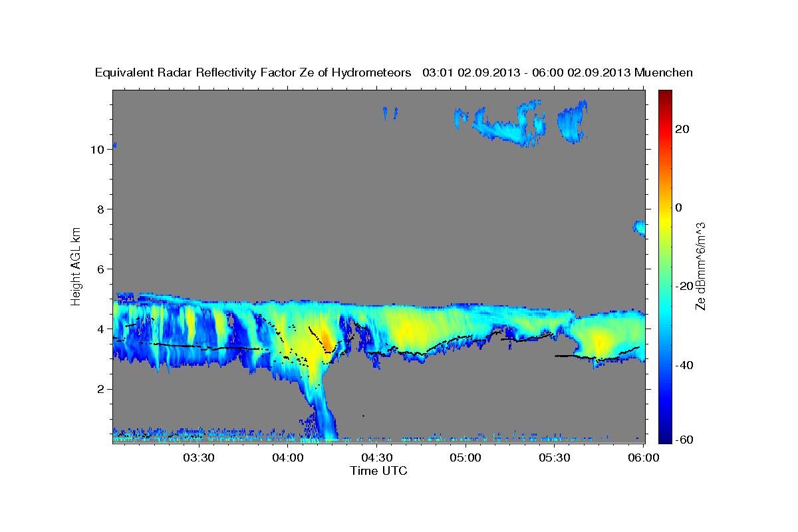Screen dimensions: 798x532
Task: Click the plot title 'Equivalent Radar Reflectivity Factor Ze of Hydrometeors'
Action: coord(253,72)
